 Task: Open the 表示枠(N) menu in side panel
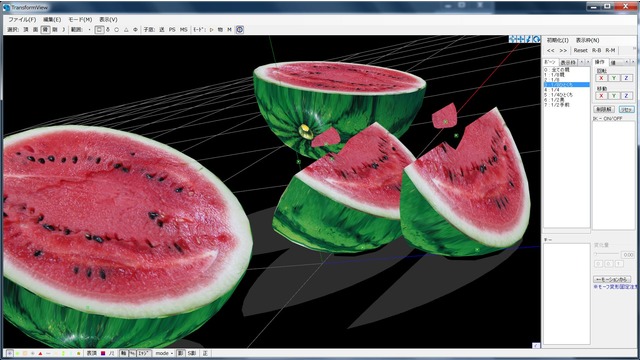[x=587, y=40]
